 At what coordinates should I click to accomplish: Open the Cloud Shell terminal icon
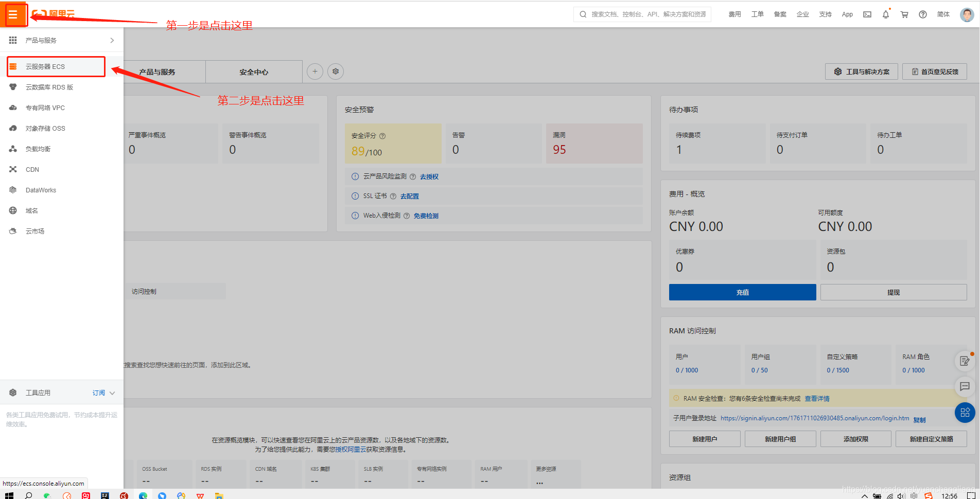pyautogui.click(x=867, y=14)
